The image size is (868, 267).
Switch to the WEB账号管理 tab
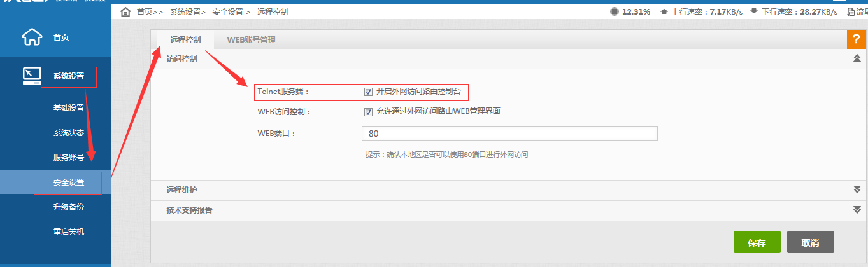tap(251, 39)
